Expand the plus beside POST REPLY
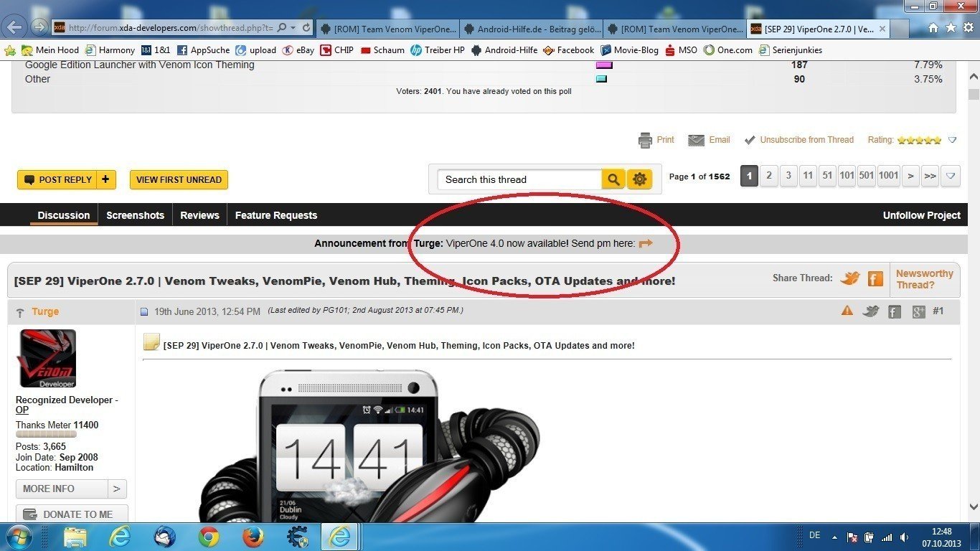The width and height of the screenshot is (980, 551). pos(106,179)
